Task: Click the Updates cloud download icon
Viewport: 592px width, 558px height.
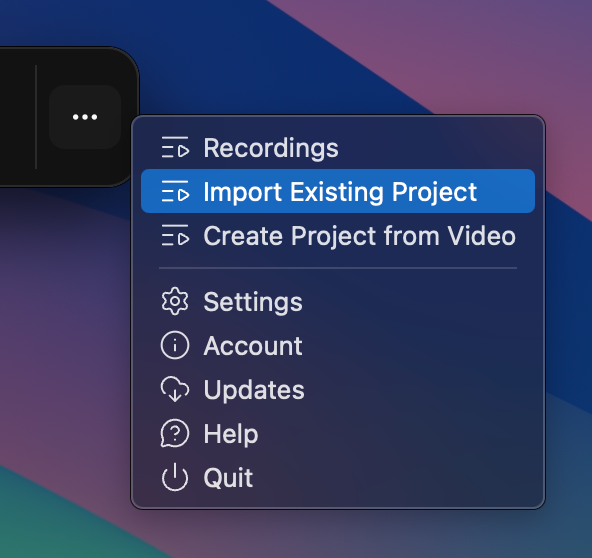Action: coord(175,389)
